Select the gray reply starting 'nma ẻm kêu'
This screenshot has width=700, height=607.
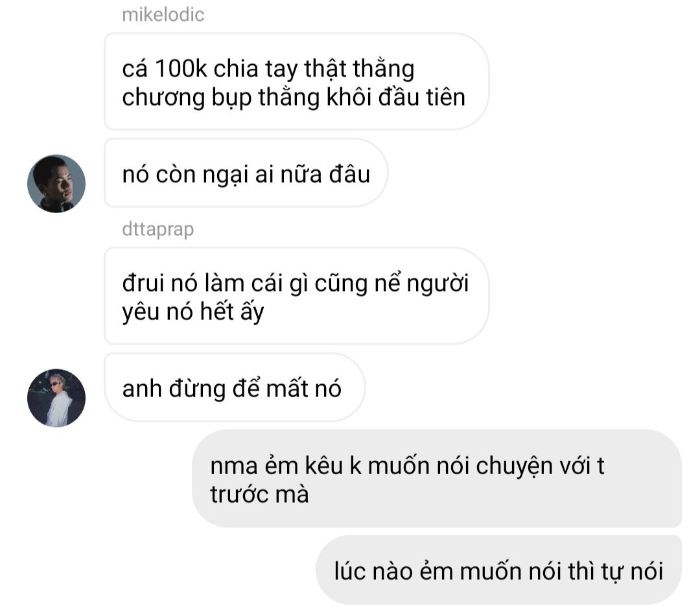tap(437, 479)
